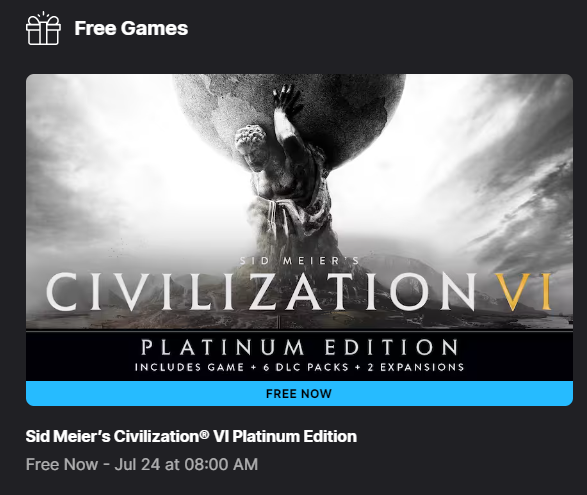Screen dimensions: 587x495
Task: Click the blue FREE NOW banner
Action: [299, 394]
